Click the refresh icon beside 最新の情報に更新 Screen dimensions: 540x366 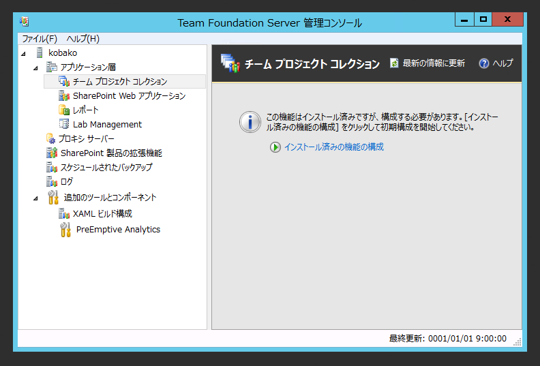point(394,63)
